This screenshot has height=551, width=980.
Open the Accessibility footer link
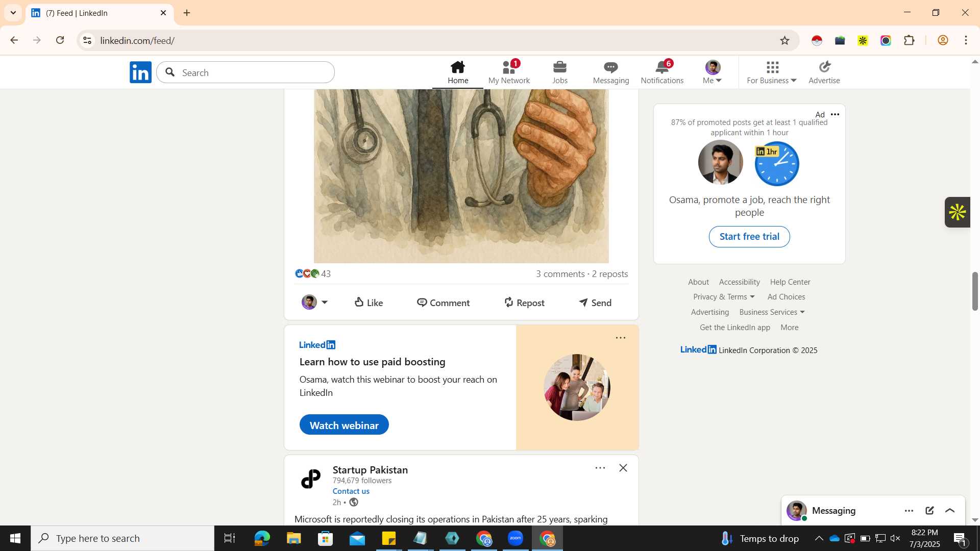coord(739,282)
